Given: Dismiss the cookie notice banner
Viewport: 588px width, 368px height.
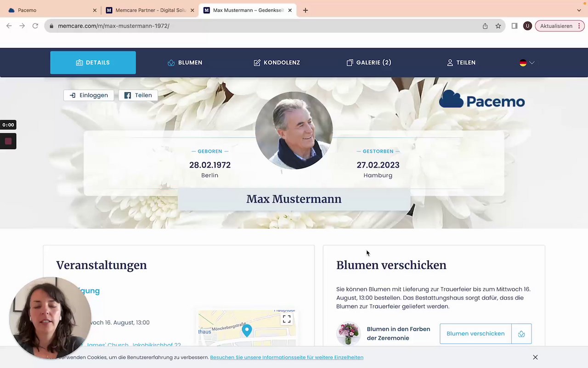Looking at the screenshot, I should [535, 357].
